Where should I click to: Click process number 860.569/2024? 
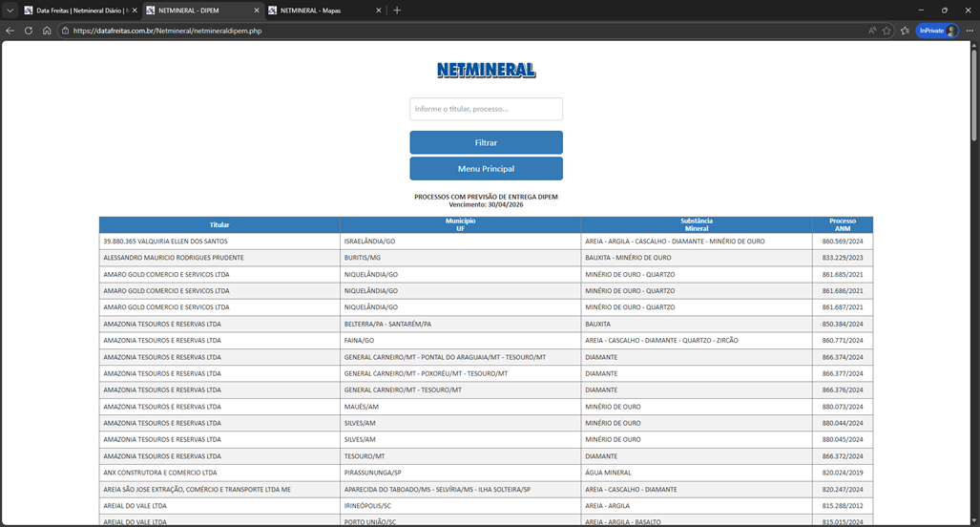843,242
